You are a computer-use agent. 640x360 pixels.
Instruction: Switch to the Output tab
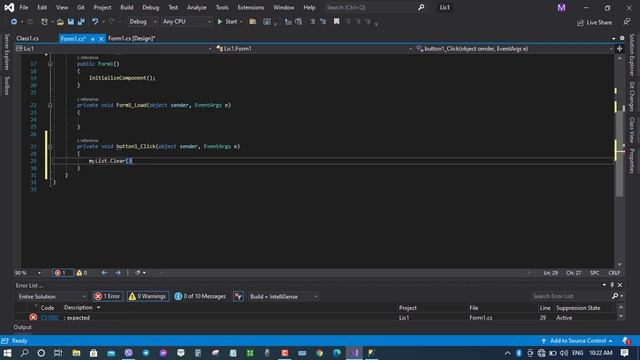22,327
